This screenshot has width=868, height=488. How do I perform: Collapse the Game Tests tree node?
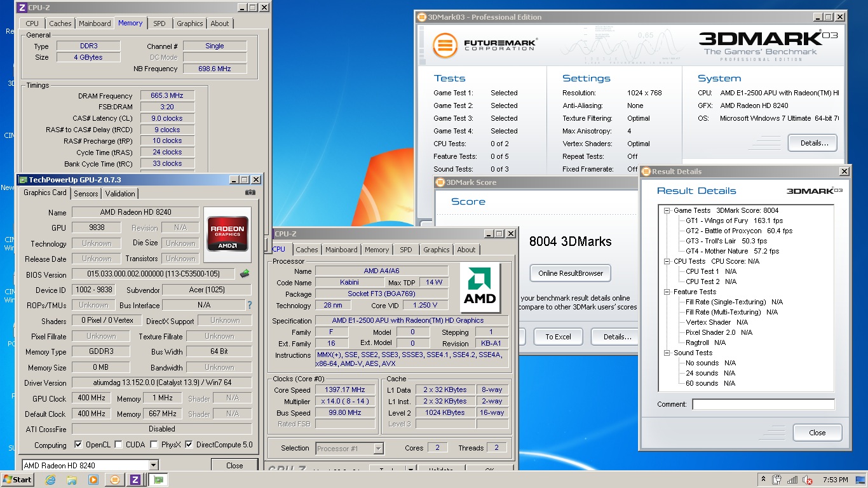click(x=667, y=210)
